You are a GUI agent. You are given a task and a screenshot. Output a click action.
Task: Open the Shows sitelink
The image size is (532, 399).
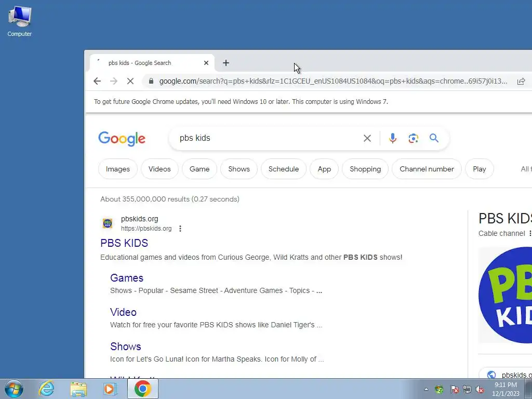pyautogui.click(x=126, y=347)
